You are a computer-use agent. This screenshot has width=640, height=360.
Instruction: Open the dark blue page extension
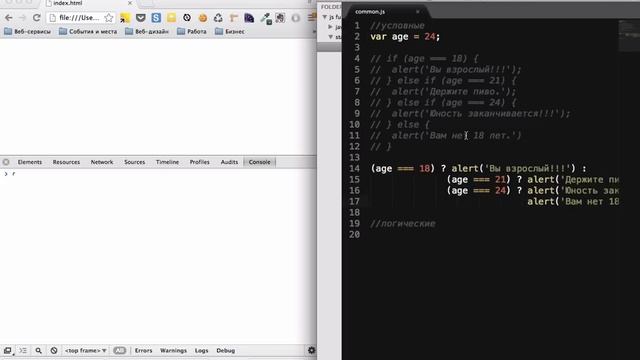[249, 18]
